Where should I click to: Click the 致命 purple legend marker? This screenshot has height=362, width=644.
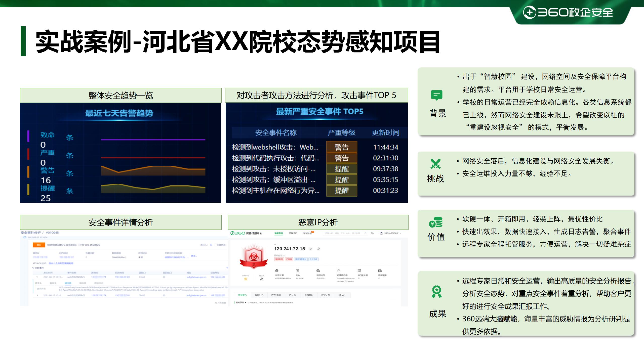tap(28, 136)
